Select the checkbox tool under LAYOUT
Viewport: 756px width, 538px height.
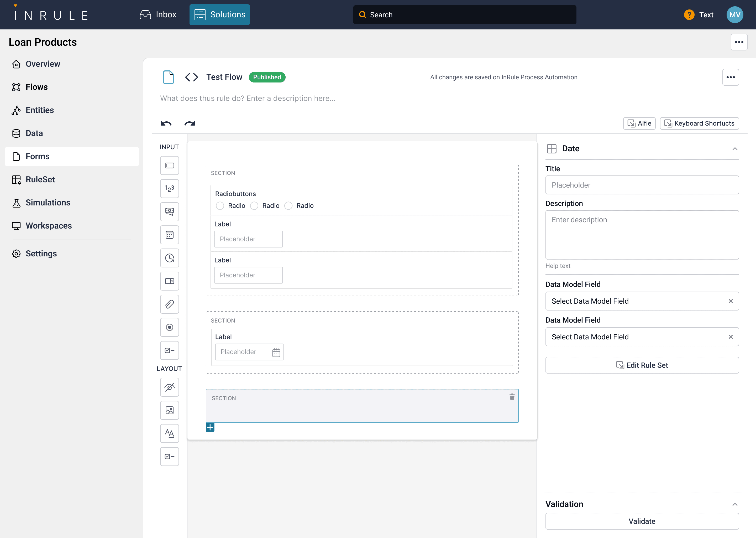[170, 457]
